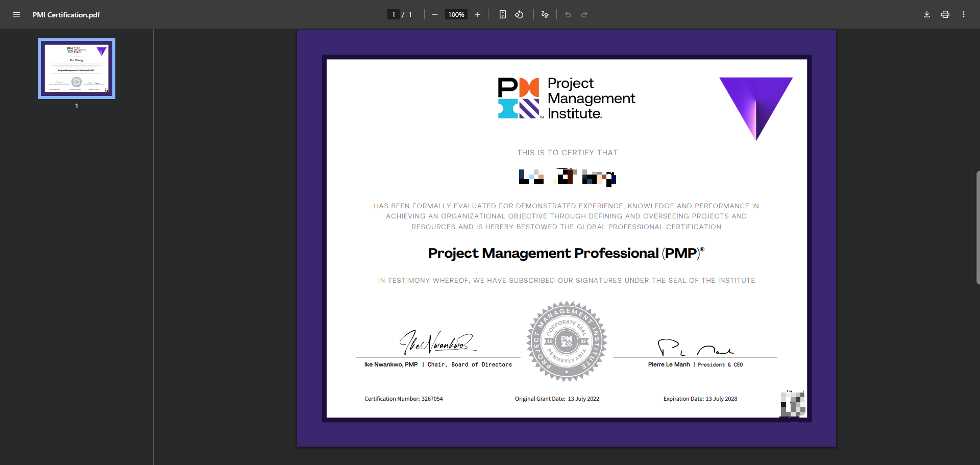The image size is (980, 465).
Task: Click the corporate seal emblem
Action: click(567, 341)
